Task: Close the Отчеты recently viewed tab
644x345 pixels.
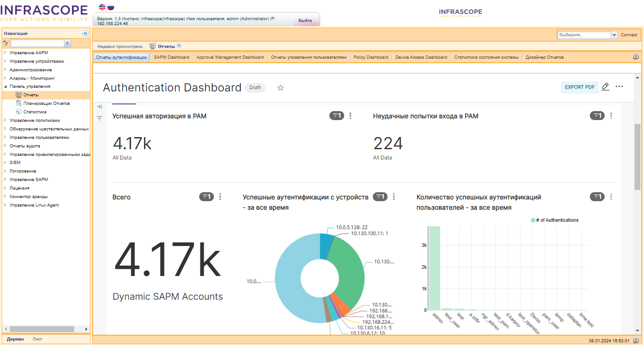Action: coord(179,46)
